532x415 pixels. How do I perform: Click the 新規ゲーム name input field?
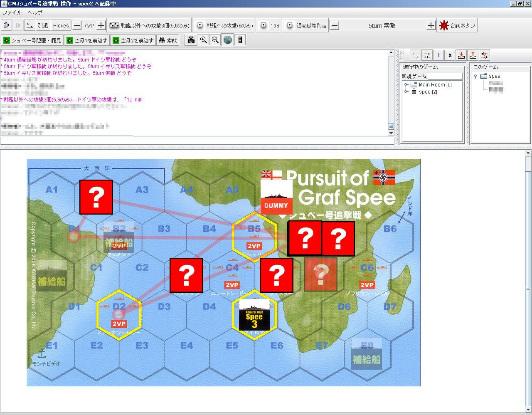[444, 76]
